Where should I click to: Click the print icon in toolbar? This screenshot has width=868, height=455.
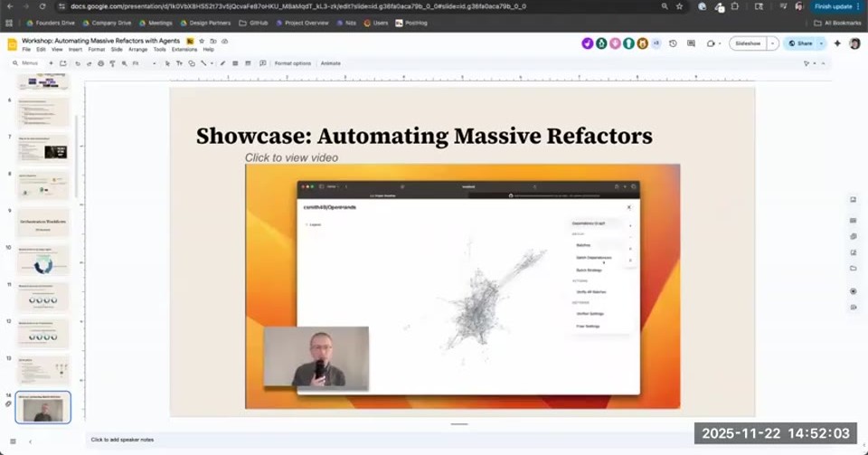(x=100, y=63)
